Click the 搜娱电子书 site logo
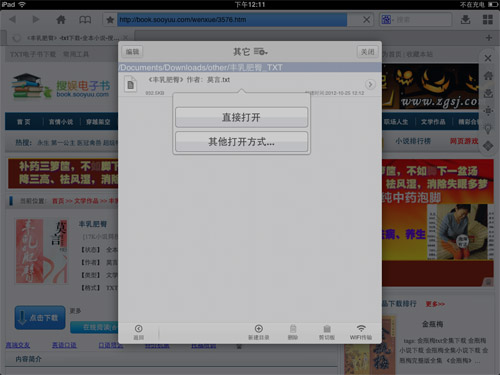This screenshot has height=375, width=500. coord(61,86)
